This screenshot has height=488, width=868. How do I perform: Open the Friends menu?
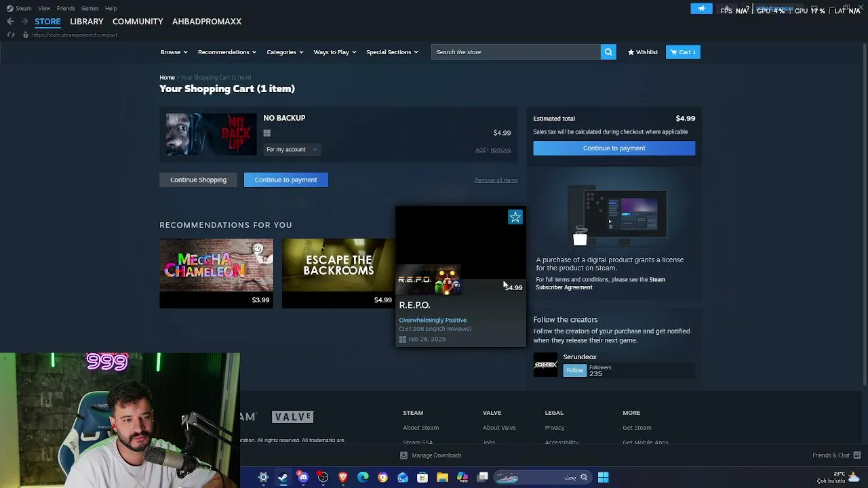[x=66, y=8]
